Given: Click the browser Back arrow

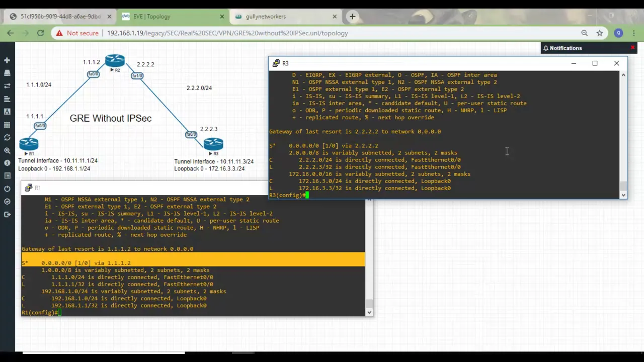Looking at the screenshot, I should pos(11,33).
